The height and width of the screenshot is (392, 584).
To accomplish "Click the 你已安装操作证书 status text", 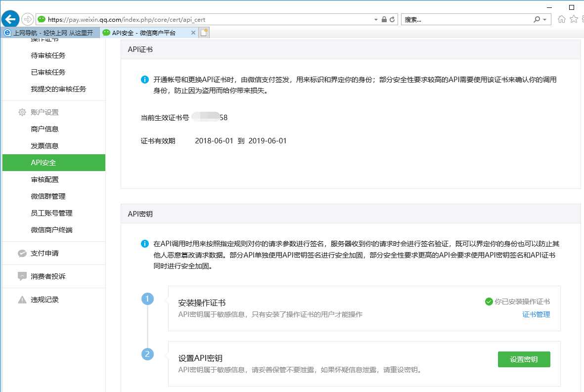I will pyautogui.click(x=522, y=302).
